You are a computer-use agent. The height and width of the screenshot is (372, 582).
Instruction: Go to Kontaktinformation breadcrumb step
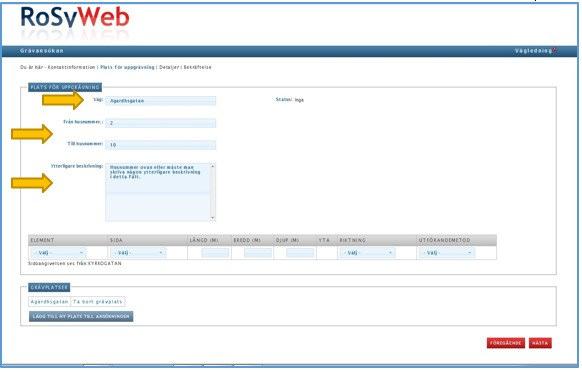pyautogui.click(x=72, y=67)
